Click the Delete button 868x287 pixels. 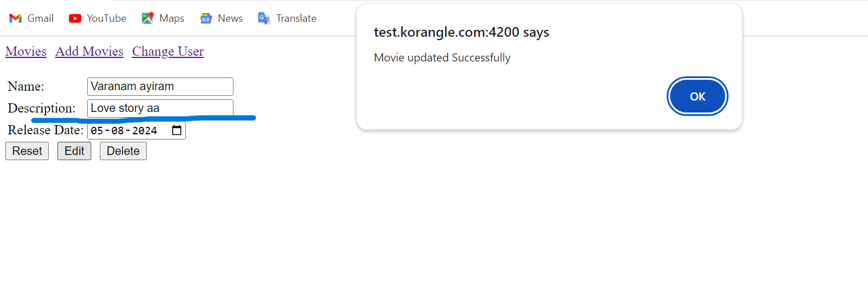tap(123, 151)
